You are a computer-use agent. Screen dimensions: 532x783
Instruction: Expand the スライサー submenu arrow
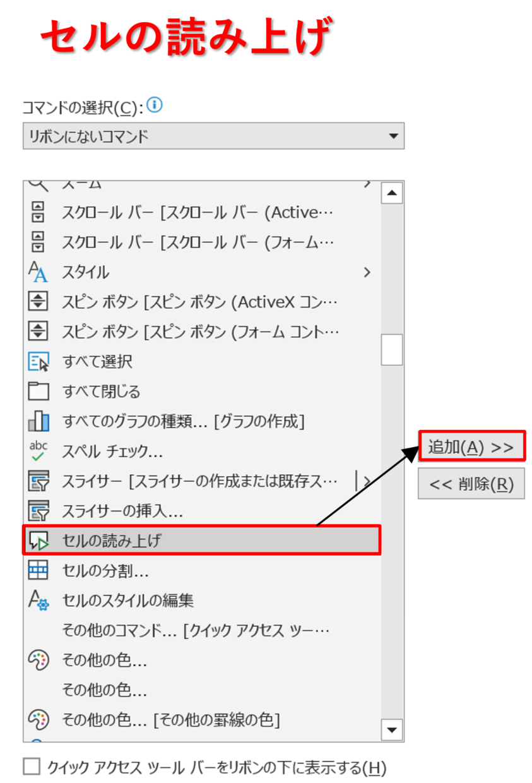coord(367,481)
